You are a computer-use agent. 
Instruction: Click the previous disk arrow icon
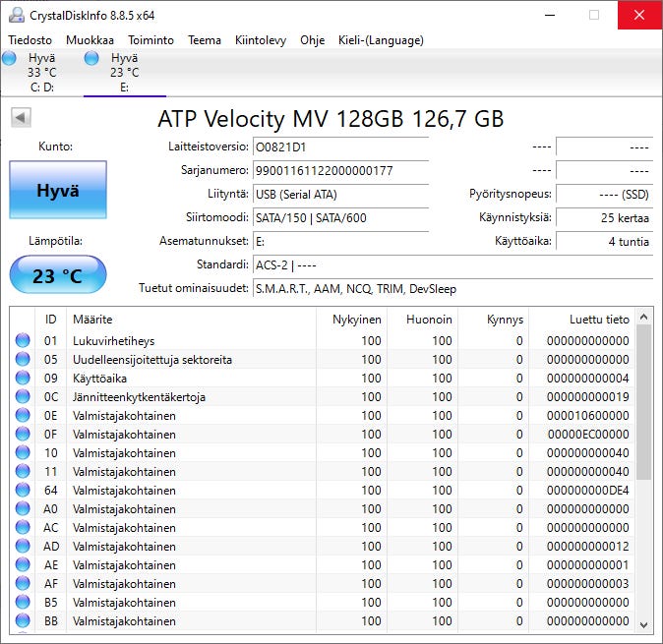21,118
